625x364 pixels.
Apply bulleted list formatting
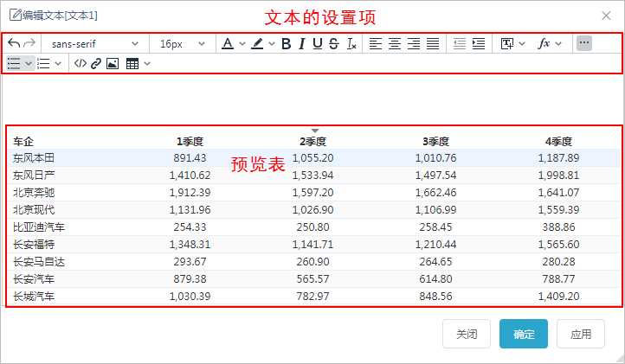(14, 64)
